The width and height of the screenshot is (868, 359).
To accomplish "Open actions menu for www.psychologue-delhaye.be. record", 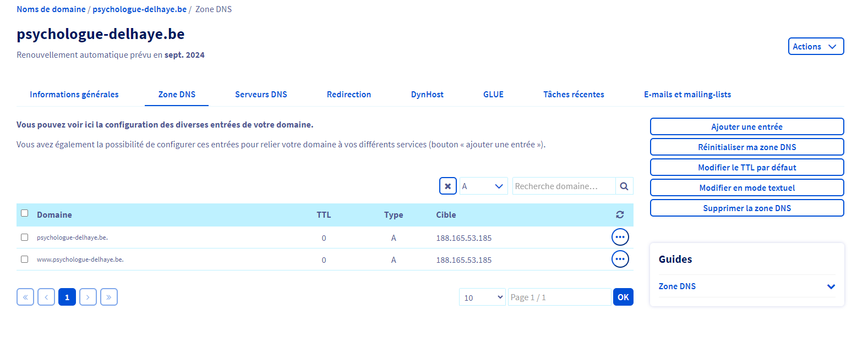I will tap(620, 259).
